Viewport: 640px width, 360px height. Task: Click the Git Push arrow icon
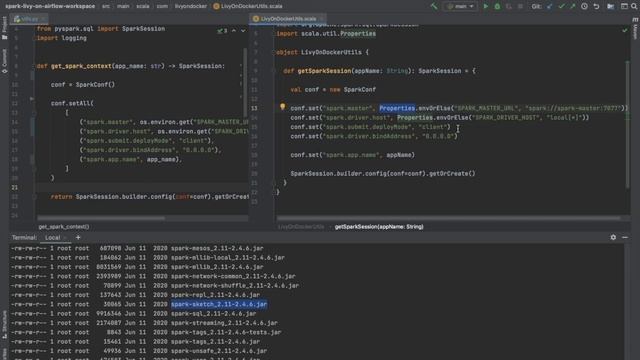pos(573,6)
